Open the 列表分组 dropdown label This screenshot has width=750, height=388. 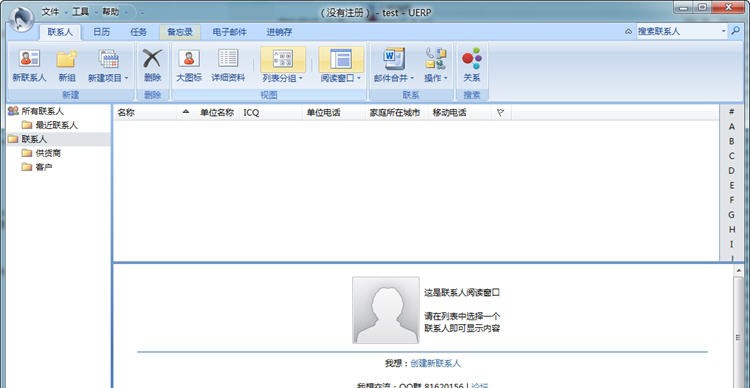pos(283,78)
